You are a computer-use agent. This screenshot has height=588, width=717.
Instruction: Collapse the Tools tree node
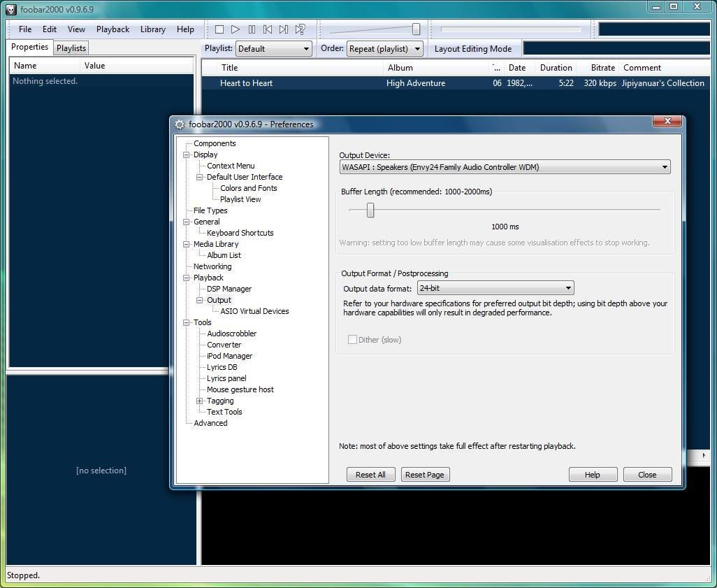click(186, 322)
